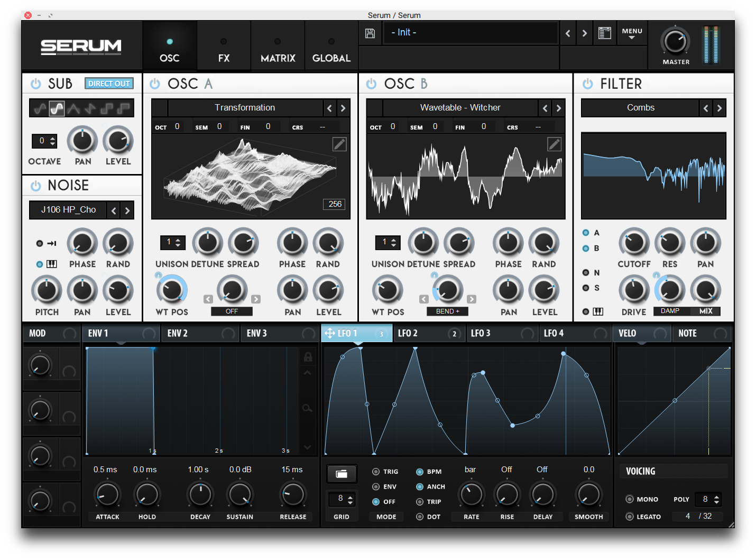The width and height of the screenshot is (756, 560).
Task: Click the envelope lock icon
Action: [x=308, y=357]
